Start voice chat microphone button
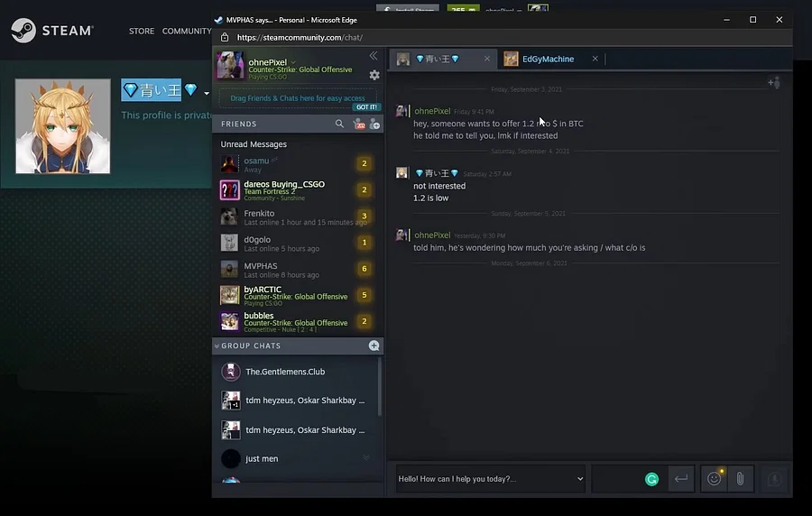Image resolution: width=812 pixels, height=516 pixels. click(x=774, y=479)
